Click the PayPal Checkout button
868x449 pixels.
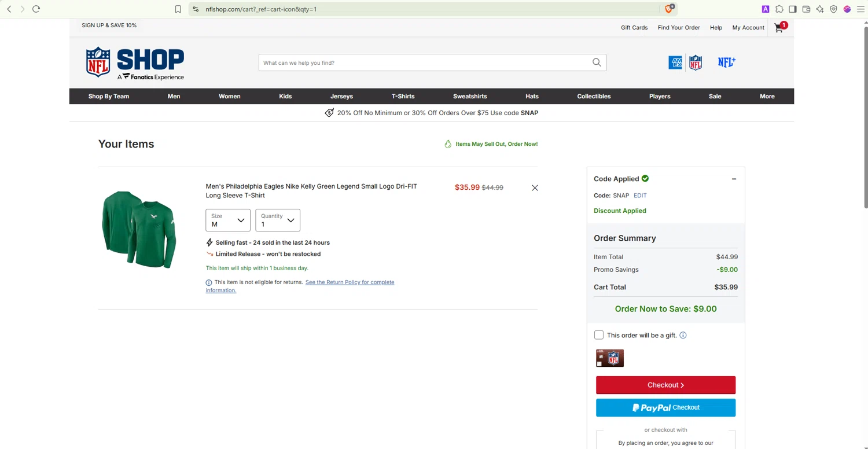coord(666,408)
